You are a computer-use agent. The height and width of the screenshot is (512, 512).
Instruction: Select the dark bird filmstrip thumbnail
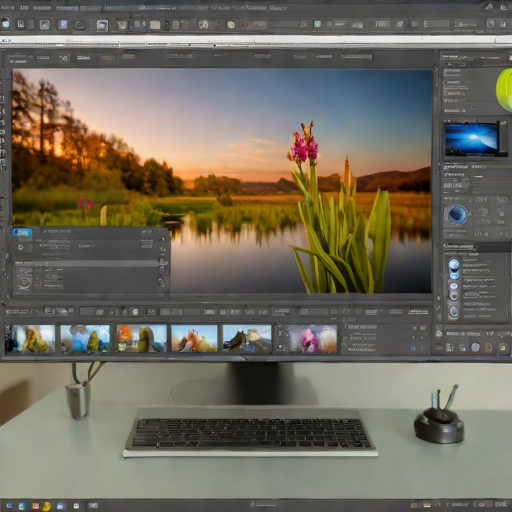[x=247, y=339]
